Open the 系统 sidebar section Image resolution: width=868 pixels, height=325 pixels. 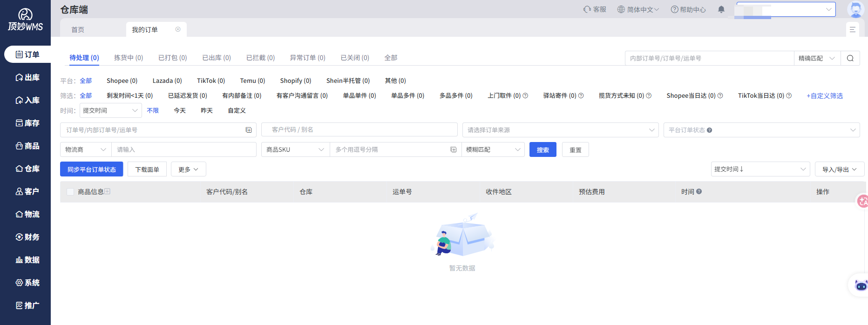point(27,283)
